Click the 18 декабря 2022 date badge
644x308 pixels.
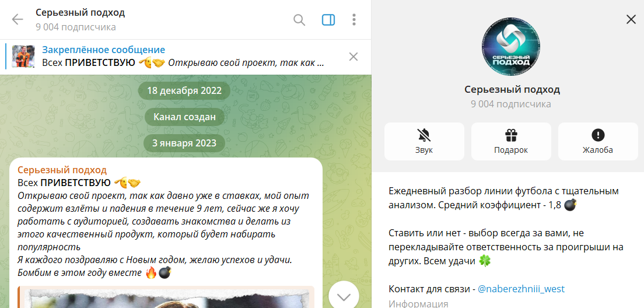pos(184,91)
